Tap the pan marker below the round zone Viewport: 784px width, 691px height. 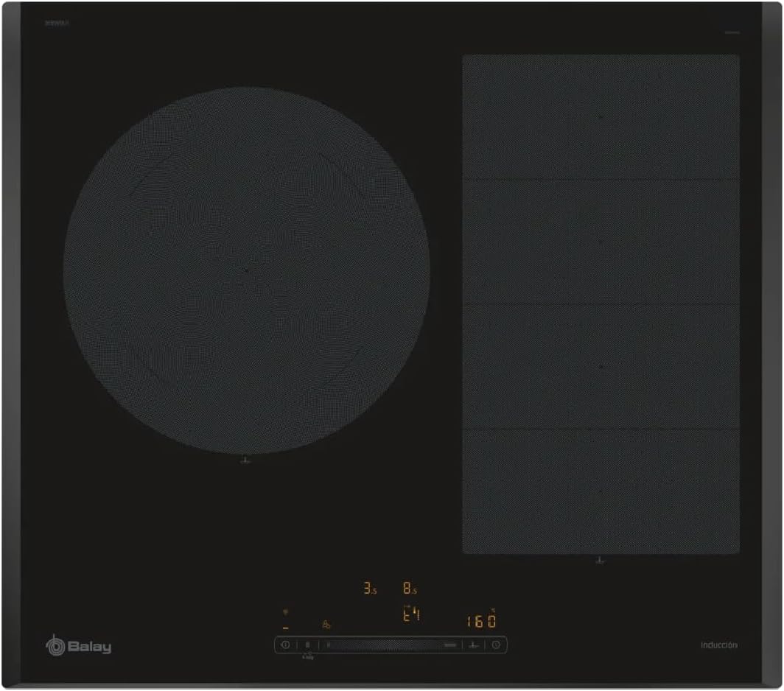click(245, 460)
